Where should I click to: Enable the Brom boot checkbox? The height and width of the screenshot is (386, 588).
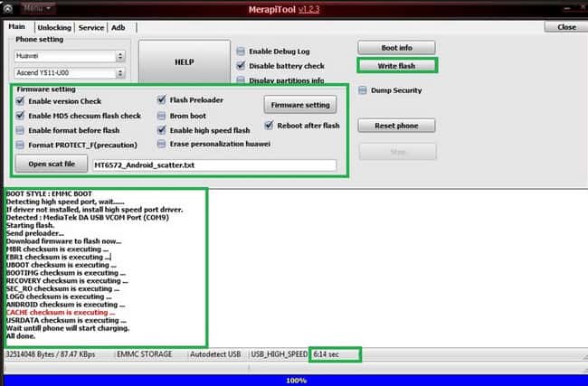pyautogui.click(x=162, y=116)
